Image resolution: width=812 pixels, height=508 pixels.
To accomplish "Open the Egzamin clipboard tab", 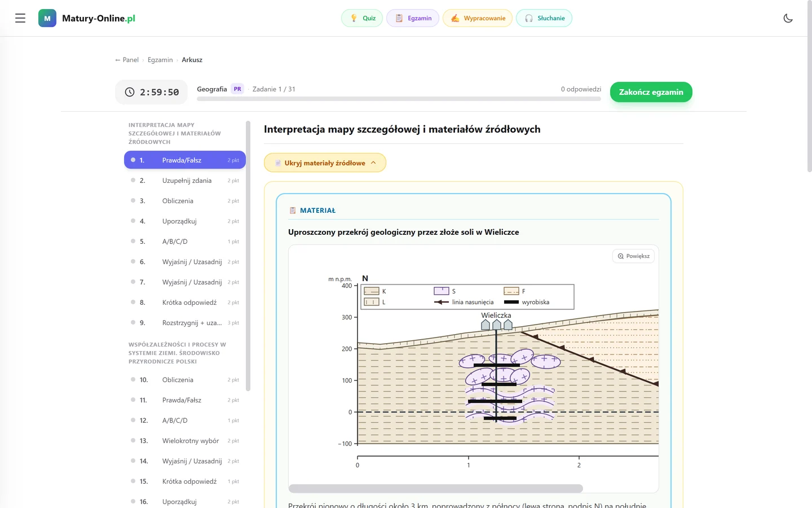I will click(413, 18).
